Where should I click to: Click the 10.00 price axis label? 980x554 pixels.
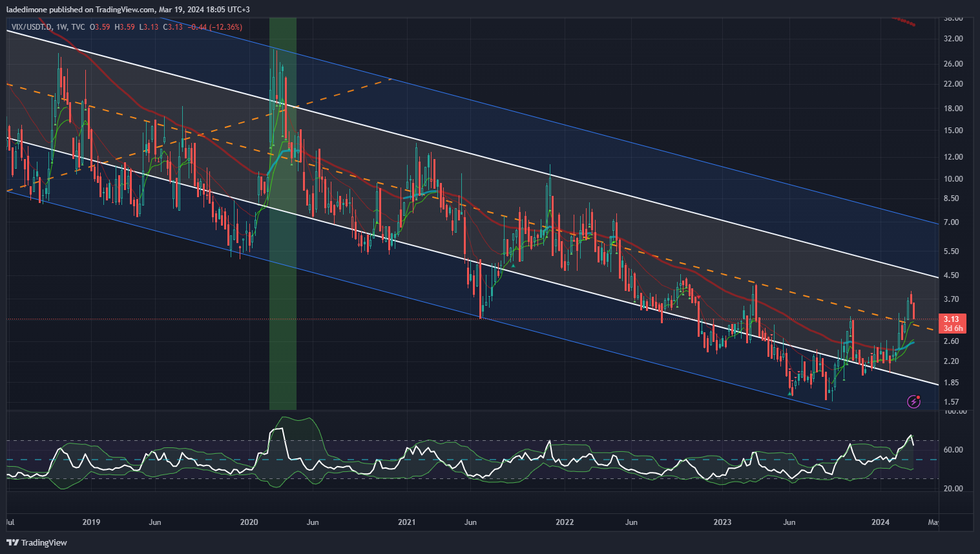coord(954,179)
